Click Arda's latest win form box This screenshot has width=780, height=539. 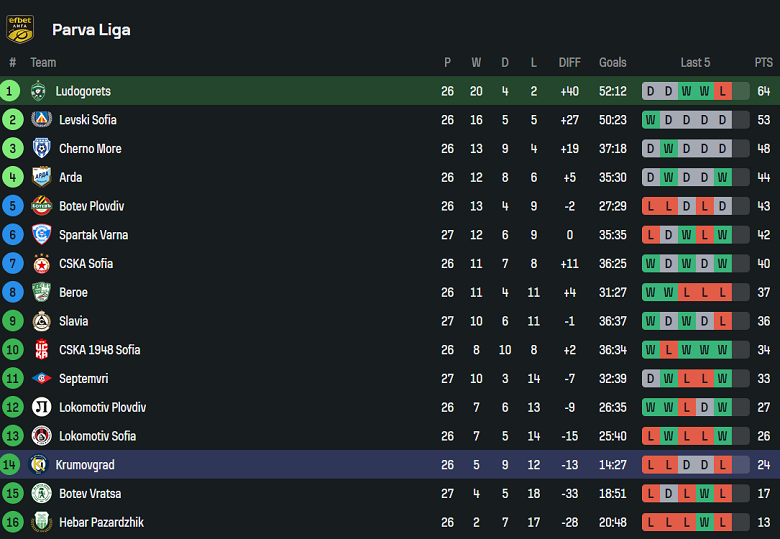click(x=722, y=178)
